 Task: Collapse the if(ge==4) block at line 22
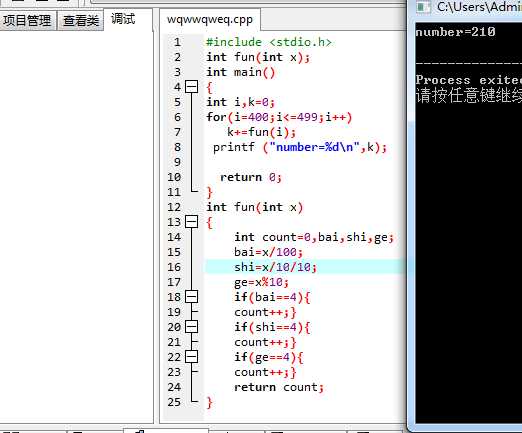pos(191,357)
